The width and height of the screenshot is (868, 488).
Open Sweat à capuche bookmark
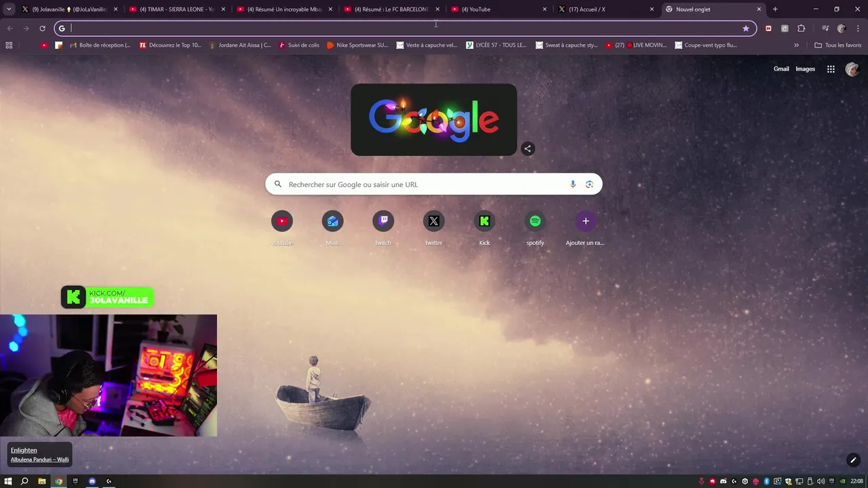coord(566,45)
